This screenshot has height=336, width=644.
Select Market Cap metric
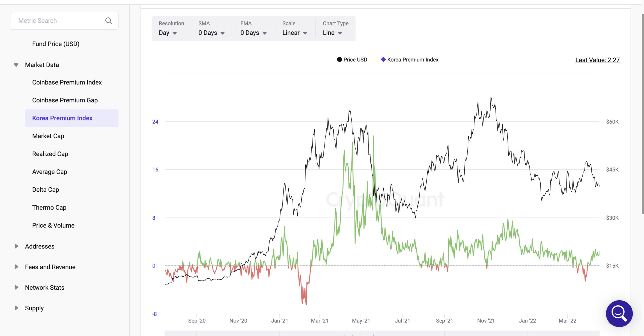48,136
